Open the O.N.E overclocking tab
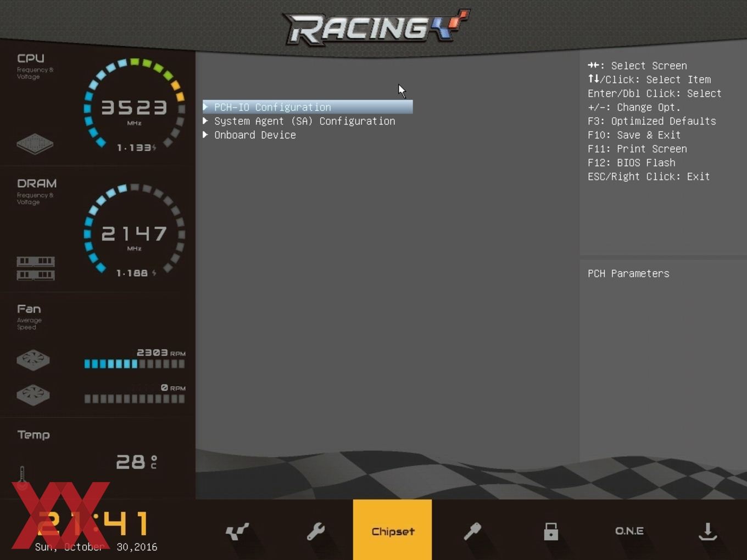747x560 pixels. [x=629, y=531]
